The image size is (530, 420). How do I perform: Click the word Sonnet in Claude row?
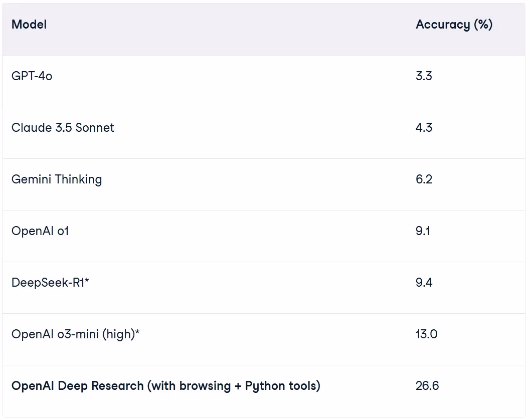pyautogui.click(x=95, y=128)
